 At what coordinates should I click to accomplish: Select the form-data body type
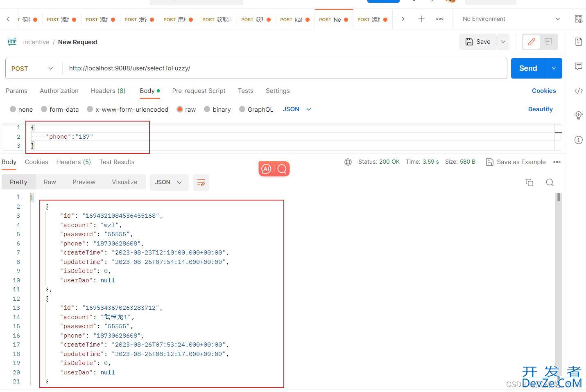43,109
